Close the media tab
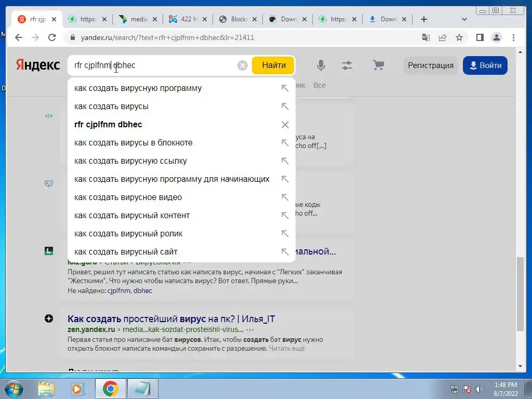Viewport: 532px width, 399px height. 155,19
